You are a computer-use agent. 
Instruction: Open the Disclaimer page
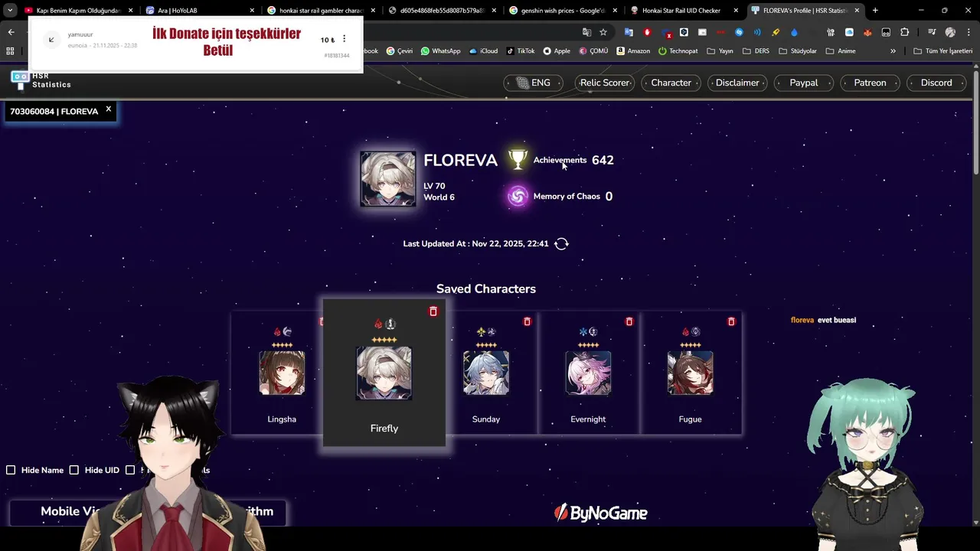737,83
